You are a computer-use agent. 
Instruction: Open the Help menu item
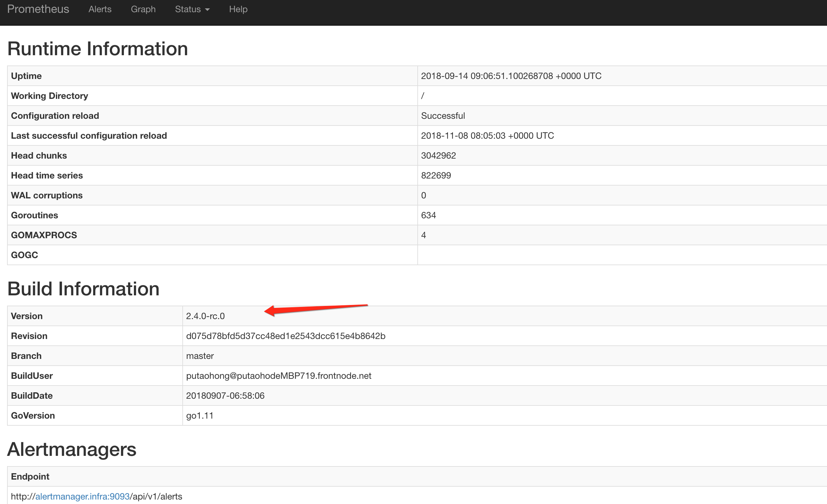pos(238,9)
